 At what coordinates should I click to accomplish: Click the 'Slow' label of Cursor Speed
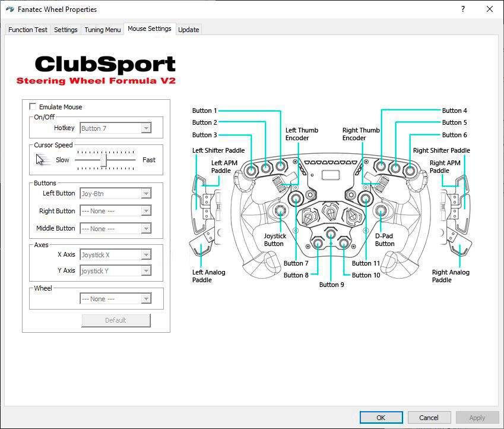tap(62, 160)
